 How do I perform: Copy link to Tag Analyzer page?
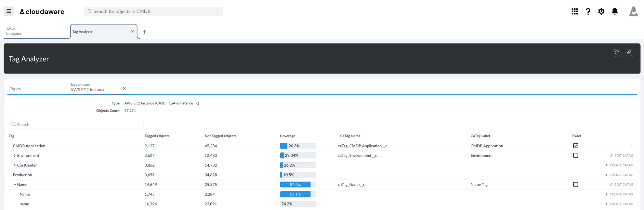pyautogui.click(x=629, y=52)
